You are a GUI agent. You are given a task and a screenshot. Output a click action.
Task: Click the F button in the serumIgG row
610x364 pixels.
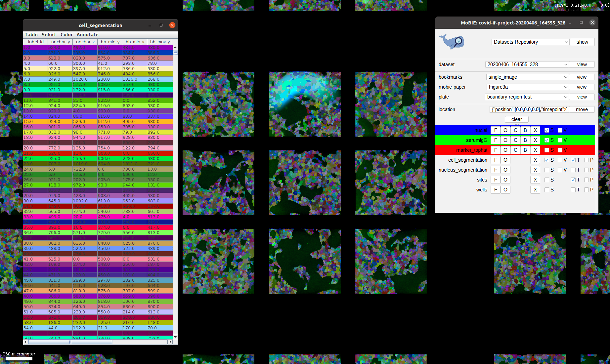pyautogui.click(x=495, y=140)
